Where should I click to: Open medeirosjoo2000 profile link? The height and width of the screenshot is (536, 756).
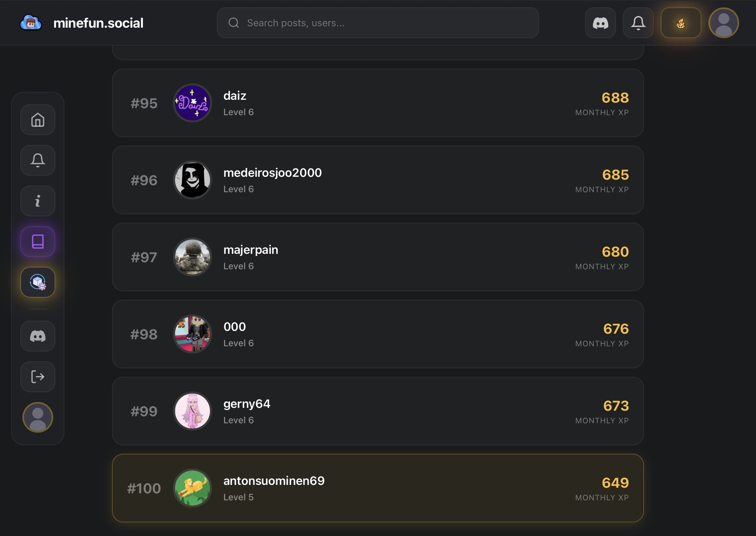tap(272, 173)
